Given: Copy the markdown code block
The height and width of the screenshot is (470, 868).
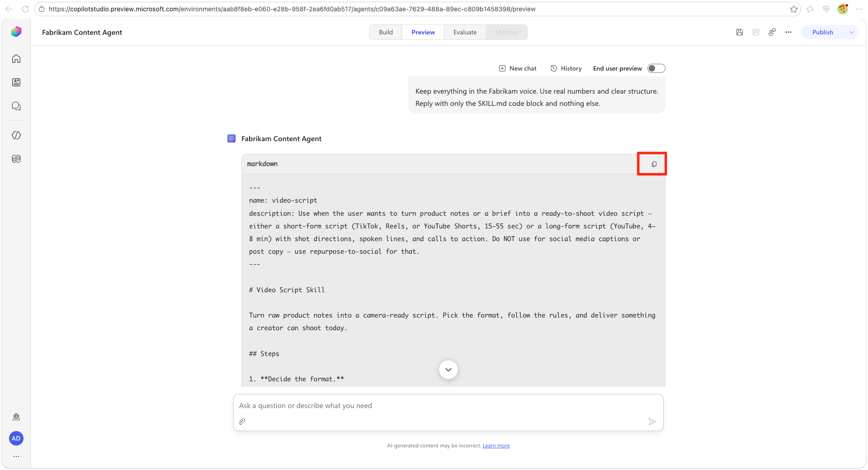Looking at the screenshot, I should tap(654, 164).
